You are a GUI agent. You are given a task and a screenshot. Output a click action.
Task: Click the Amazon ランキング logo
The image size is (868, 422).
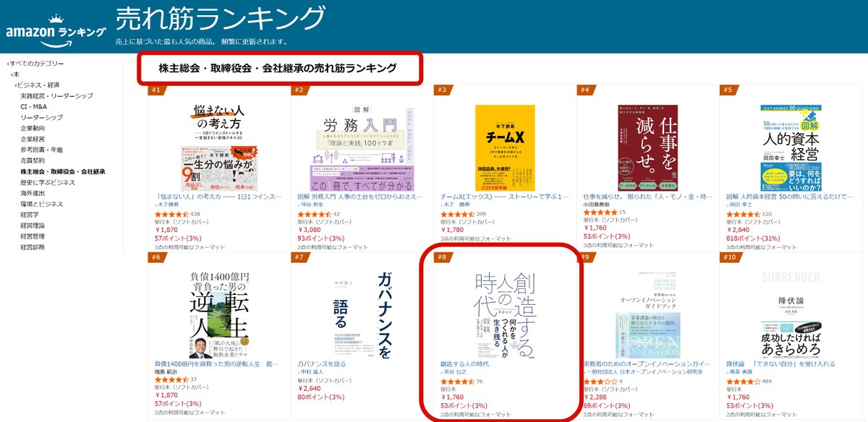pyautogui.click(x=55, y=31)
